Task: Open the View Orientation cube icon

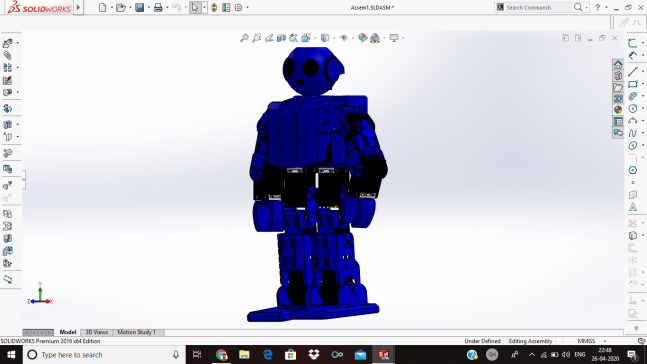Action: (306, 38)
